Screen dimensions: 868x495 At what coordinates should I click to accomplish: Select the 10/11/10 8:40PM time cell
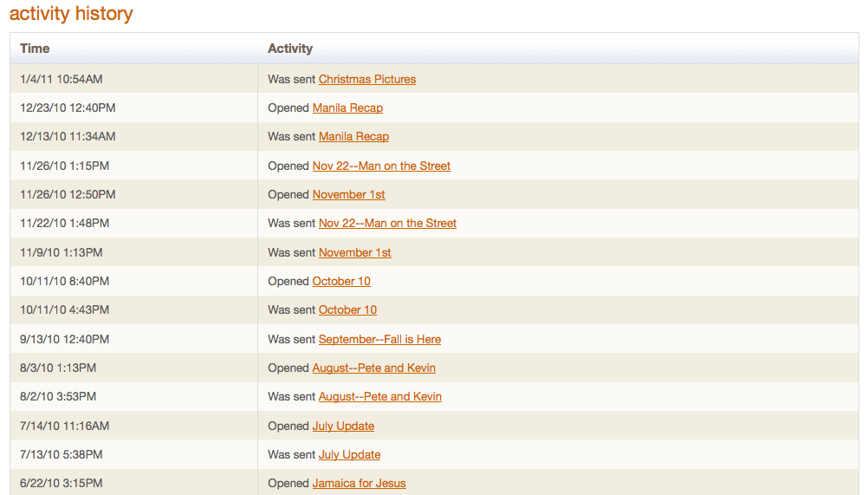[x=133, y=281]
